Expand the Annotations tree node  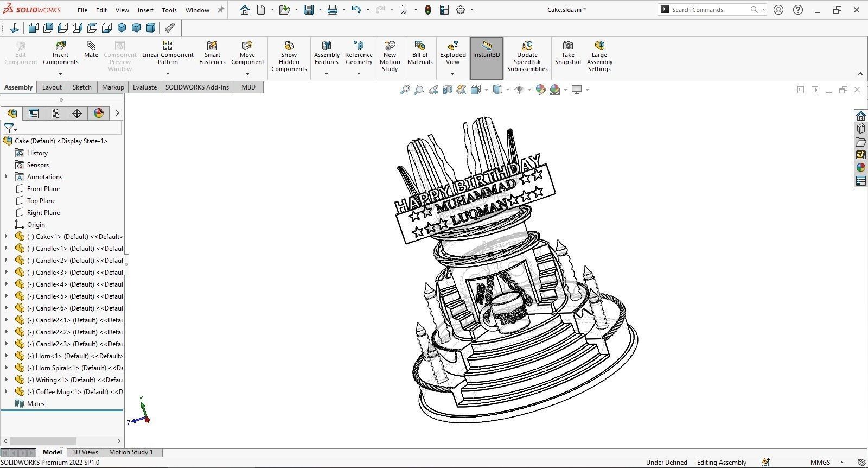point(7,176)
